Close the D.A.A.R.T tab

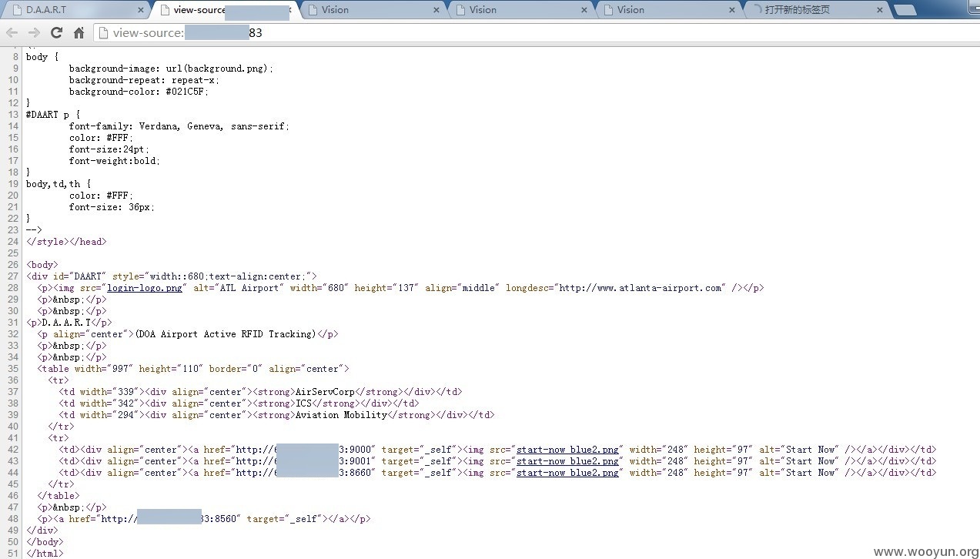click(x=141, y=10)
